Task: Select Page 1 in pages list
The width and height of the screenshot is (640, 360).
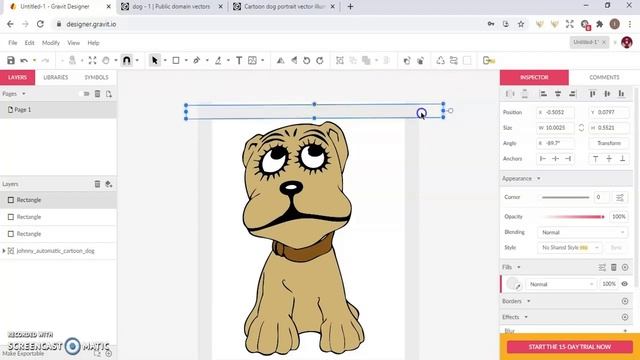Action: [58, 110]
